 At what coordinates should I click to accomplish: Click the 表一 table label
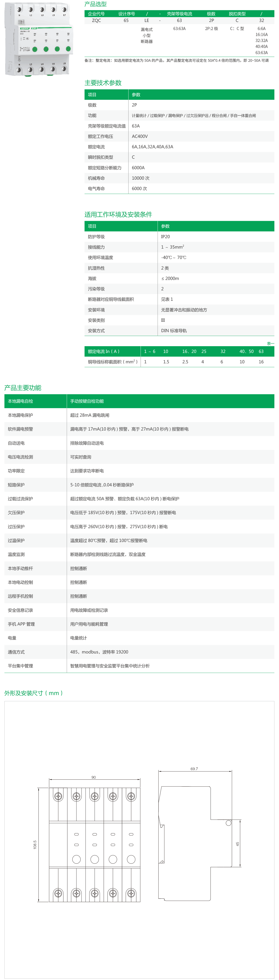click(x=270, y=343)
